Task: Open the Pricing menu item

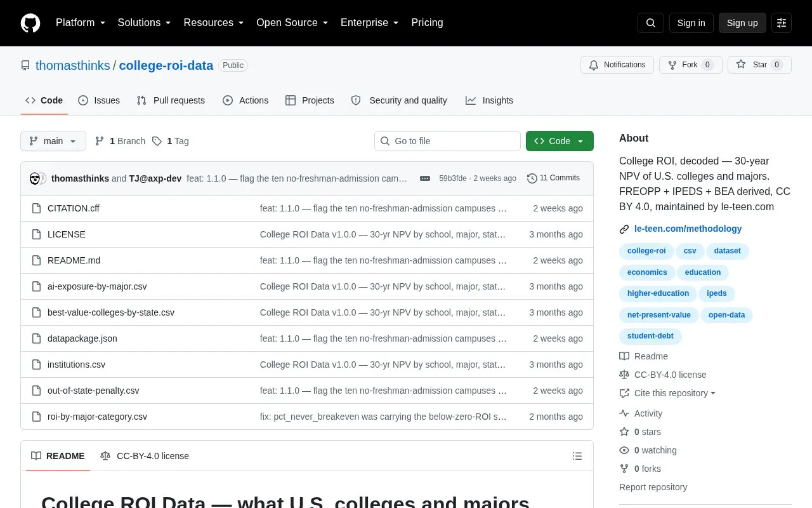Action: click(427, 23)
